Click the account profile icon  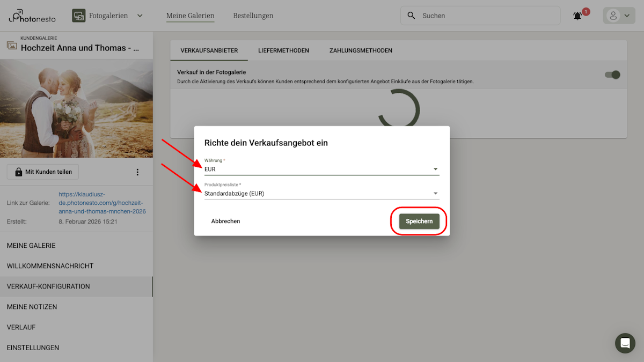tap(613, 16)
